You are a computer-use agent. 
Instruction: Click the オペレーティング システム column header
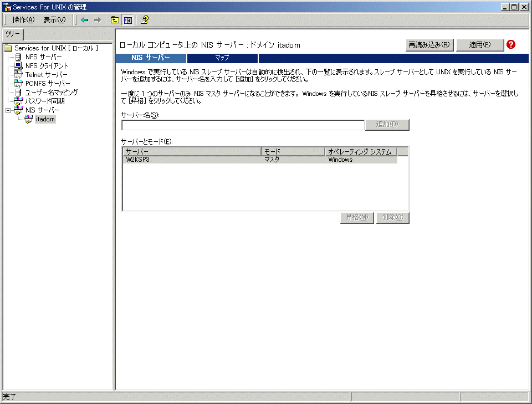(361, 151)
